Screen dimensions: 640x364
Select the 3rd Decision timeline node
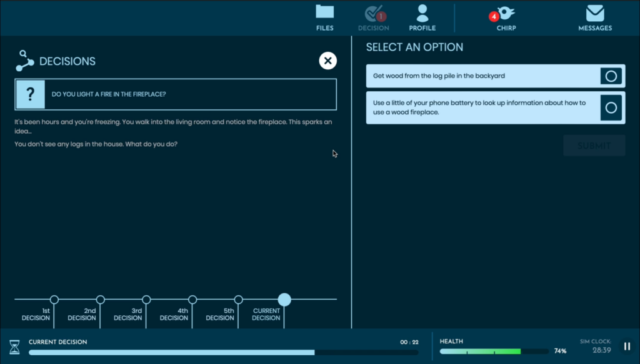coord(147,299)
